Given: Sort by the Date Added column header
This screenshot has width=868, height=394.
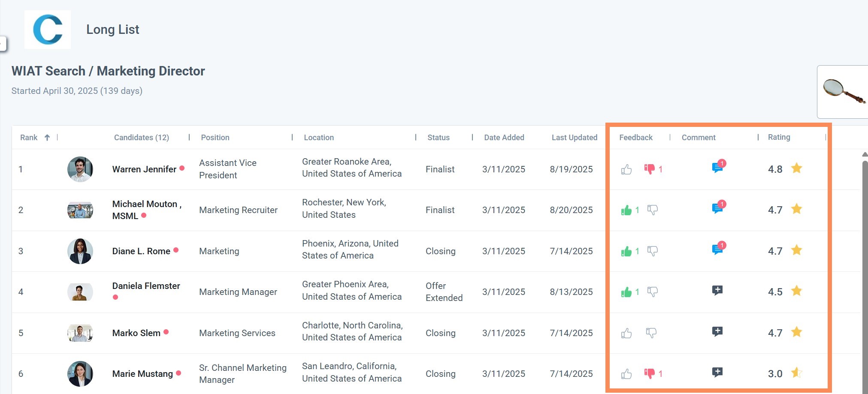Looking at the screenshot, I should [x=504, y=138].
